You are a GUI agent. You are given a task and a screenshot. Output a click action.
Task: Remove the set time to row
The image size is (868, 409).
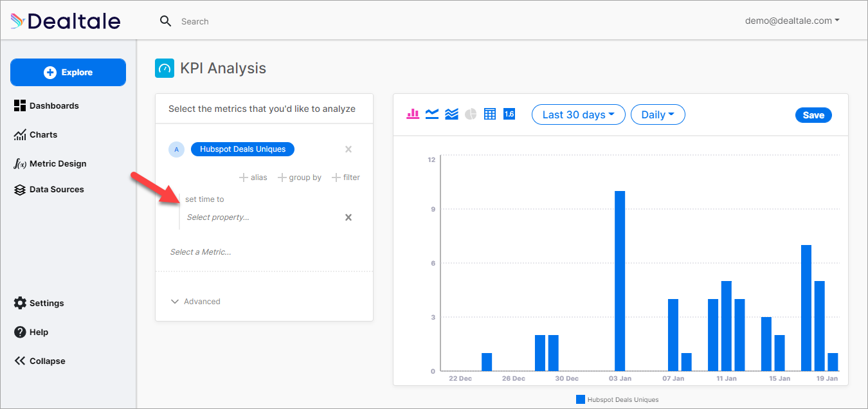coord(348,217)
